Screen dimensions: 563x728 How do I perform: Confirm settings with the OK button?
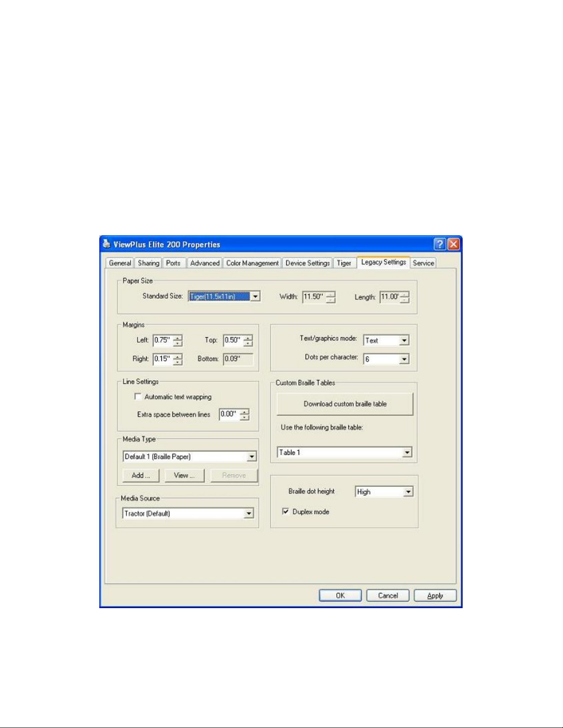click(340, 596)
